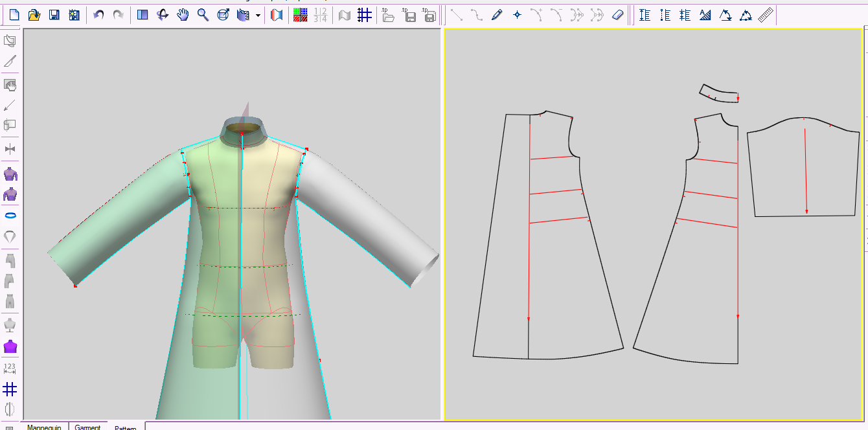Click the New file icon
The height and width of the screenshot is (430, 868).
tap(14, 15)
